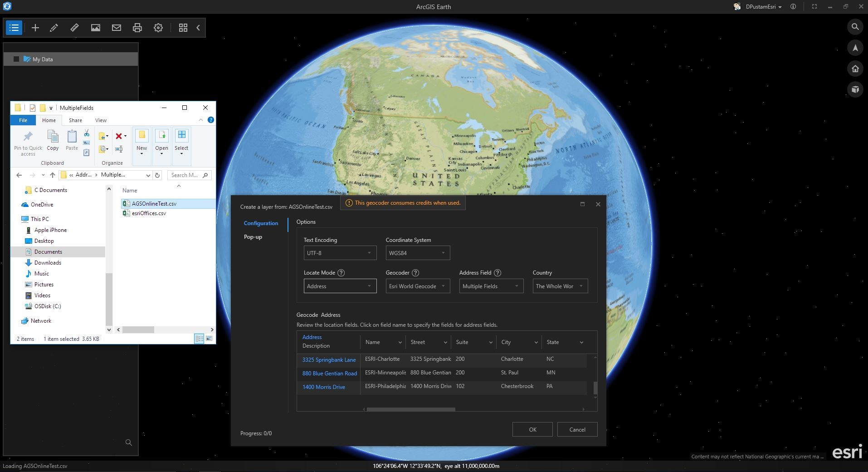Click the Rename icon in Organize group
This screenshot has height=472, width=868.
pos(119,149)
